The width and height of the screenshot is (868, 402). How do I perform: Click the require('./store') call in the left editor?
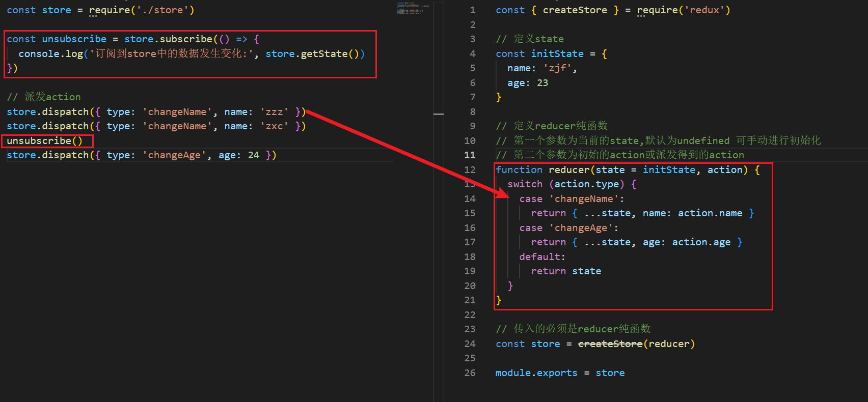tap(142, 10)
